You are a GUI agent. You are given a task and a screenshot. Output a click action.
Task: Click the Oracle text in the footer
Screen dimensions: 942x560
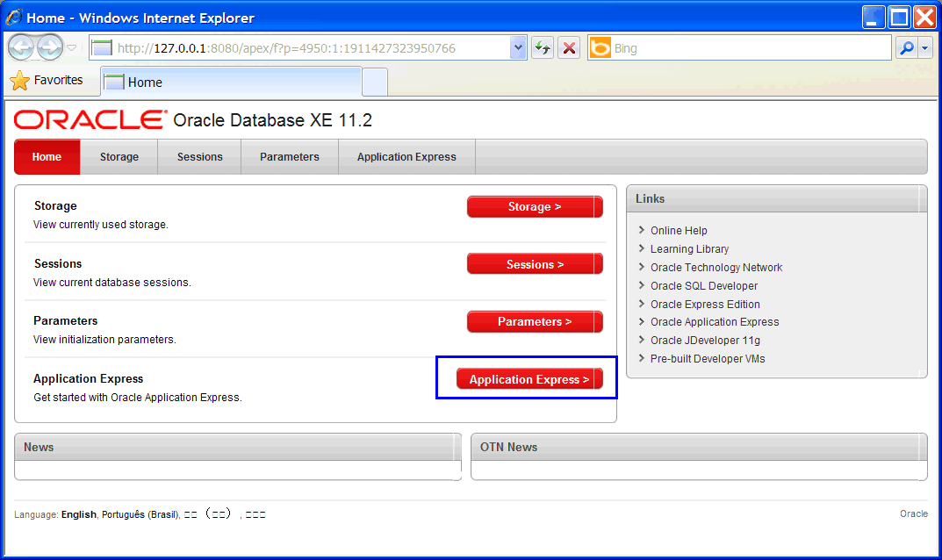coord(913,513)
